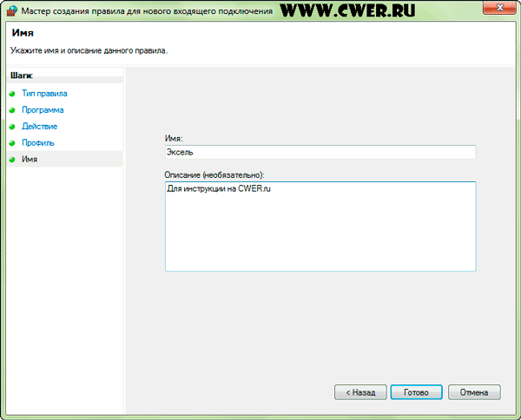This screenshot has width=521, height=420.
Task: Cancel the wizard with Отмена
Action: point(474,392)
